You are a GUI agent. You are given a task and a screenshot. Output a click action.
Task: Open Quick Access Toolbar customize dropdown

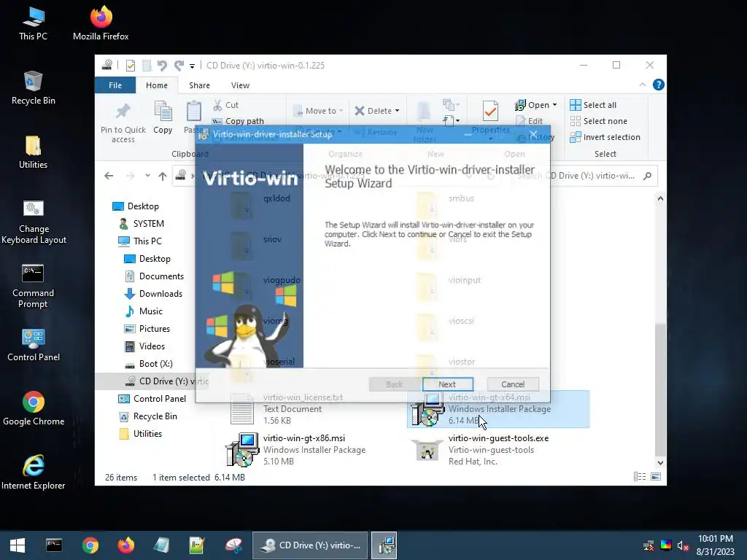tap(192, 66)
